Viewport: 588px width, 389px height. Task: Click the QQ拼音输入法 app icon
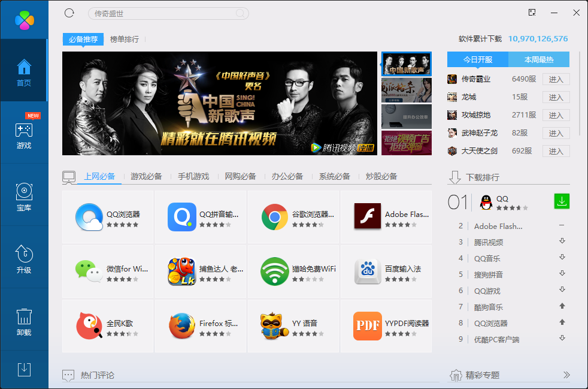pyautogui.click(x=182, y=217)
